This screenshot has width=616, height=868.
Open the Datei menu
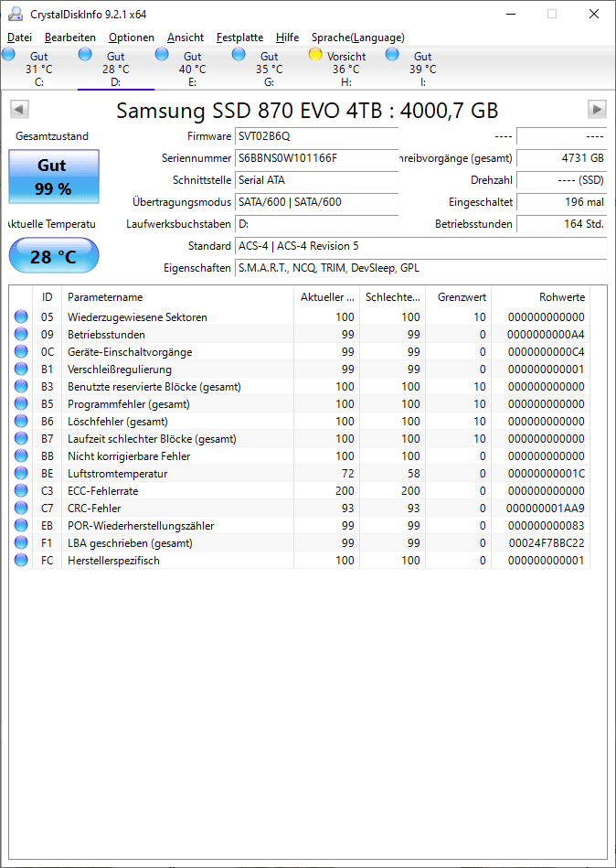(19, 38)
